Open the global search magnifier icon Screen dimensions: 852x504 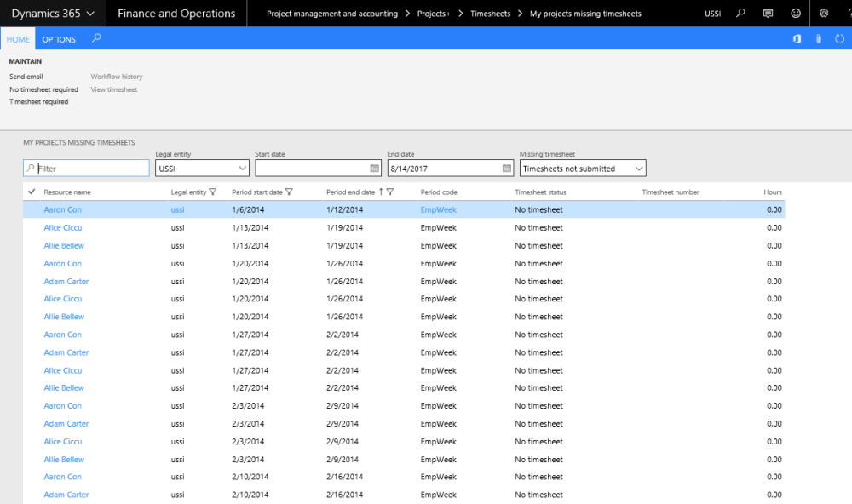point(741,14)
